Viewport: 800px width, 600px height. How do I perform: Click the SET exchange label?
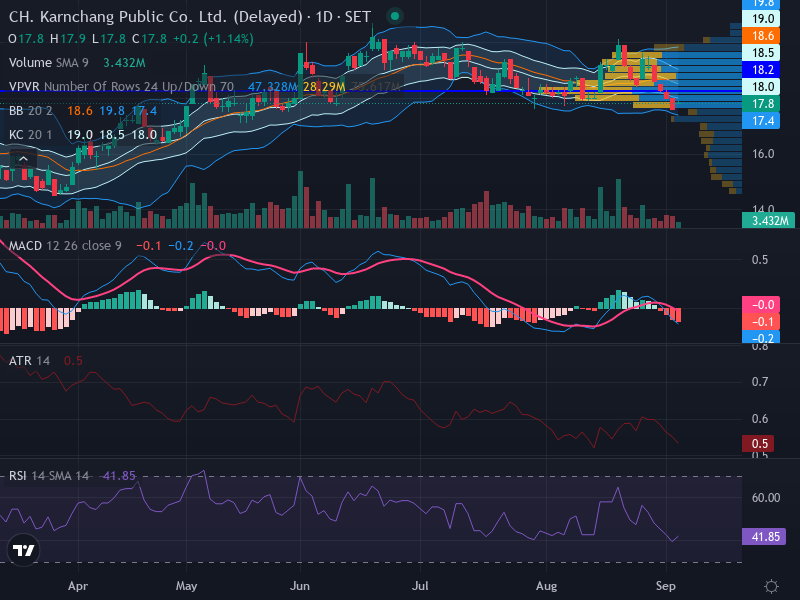click(358, 17)
